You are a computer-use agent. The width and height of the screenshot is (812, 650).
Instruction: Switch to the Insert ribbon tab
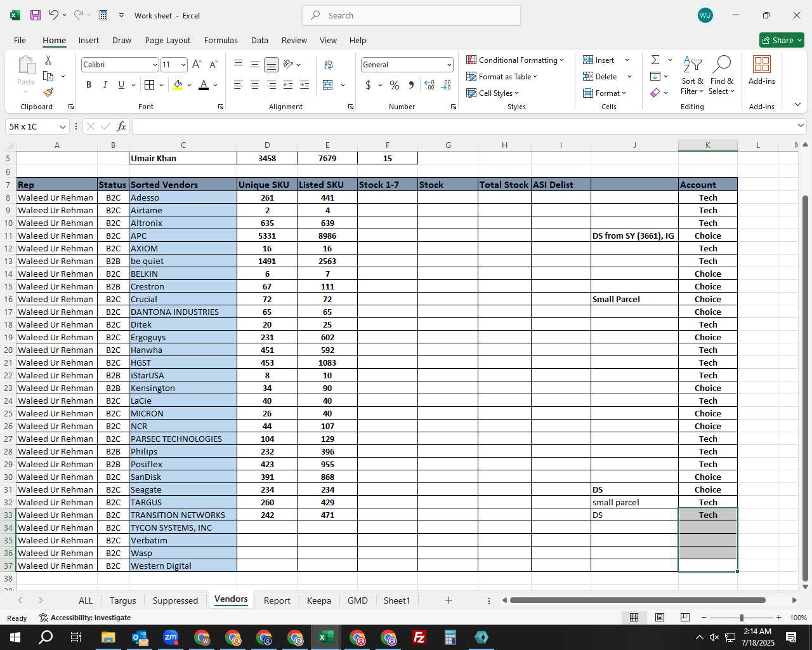[x=89, y=40]
